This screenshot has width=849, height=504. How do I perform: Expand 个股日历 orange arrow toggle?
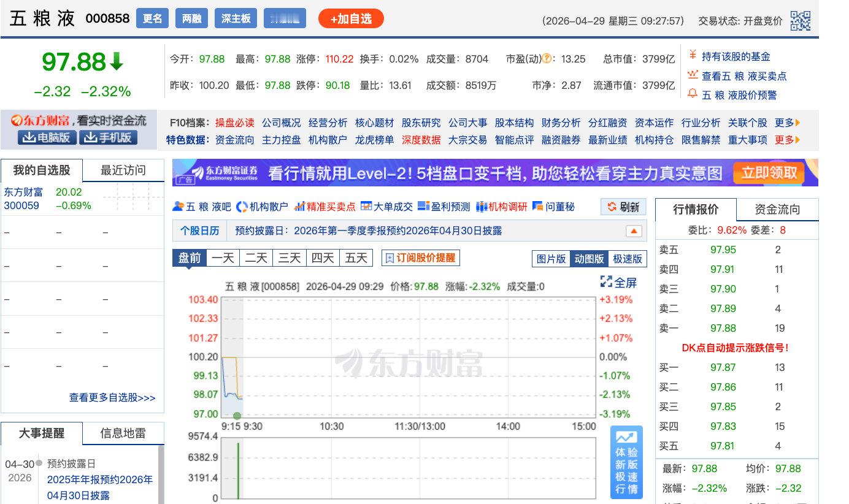(x=634, y=231)
